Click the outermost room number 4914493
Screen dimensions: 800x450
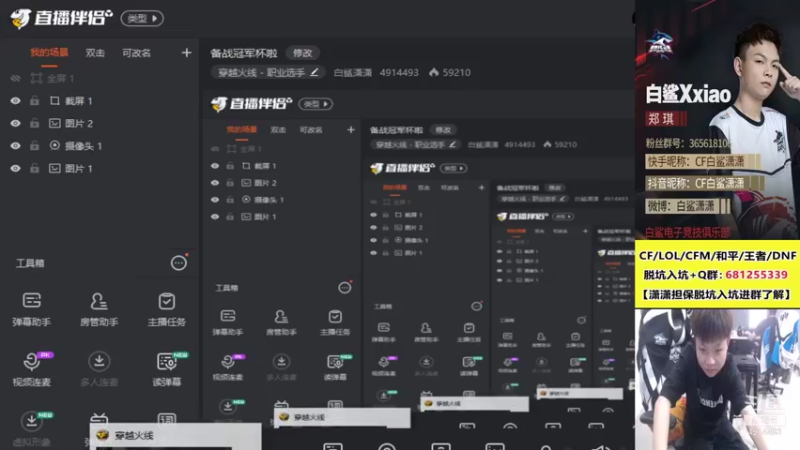coord(399,72)
